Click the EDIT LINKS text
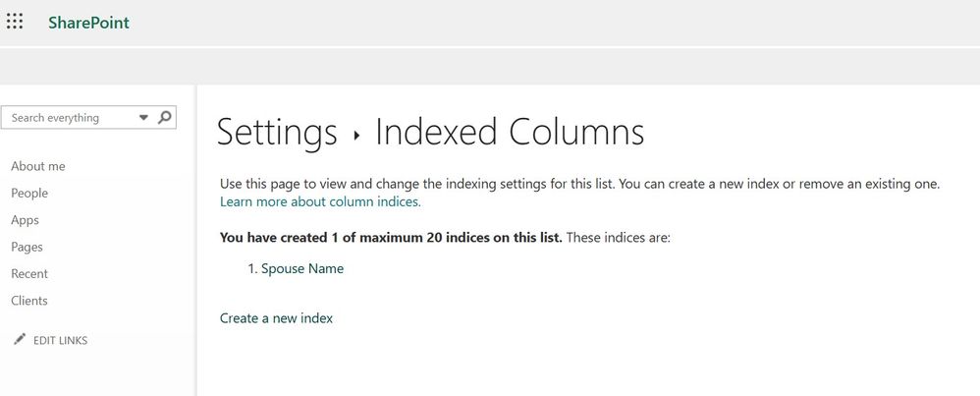 [x=60, y=341]
